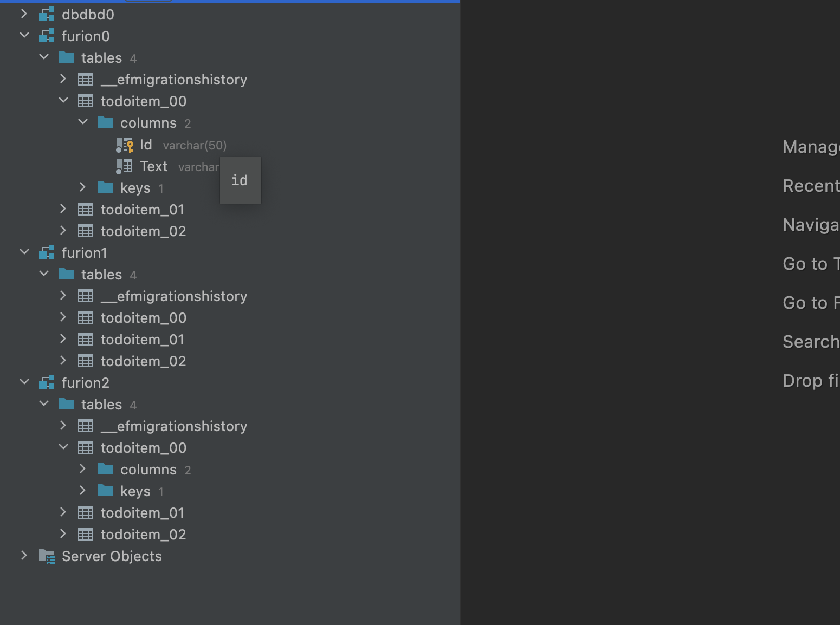Click the tables folder icon in furion2
The height and width of the screenshot is (625, 840).
[66, 403]
